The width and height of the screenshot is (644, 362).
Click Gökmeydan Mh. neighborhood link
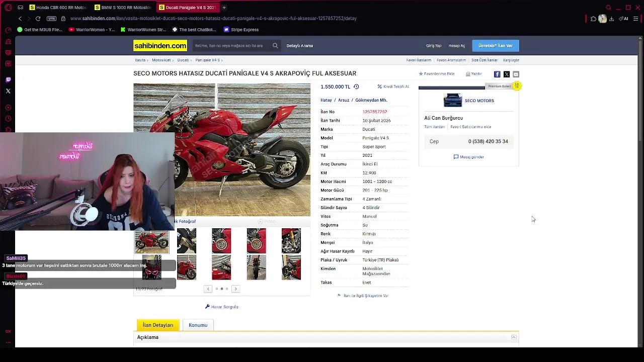tap(371, 100)
